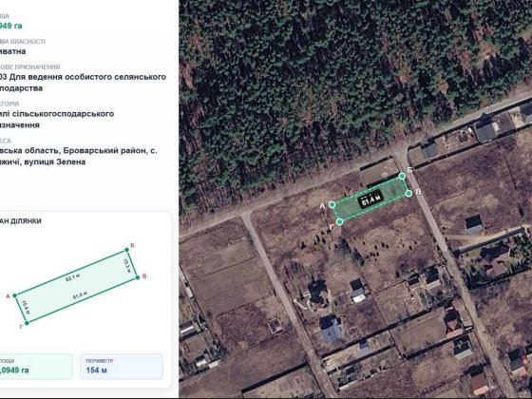532x399 pixels.
Task: Click vertex point А in the plot plan
Action: tap(14, 295)
